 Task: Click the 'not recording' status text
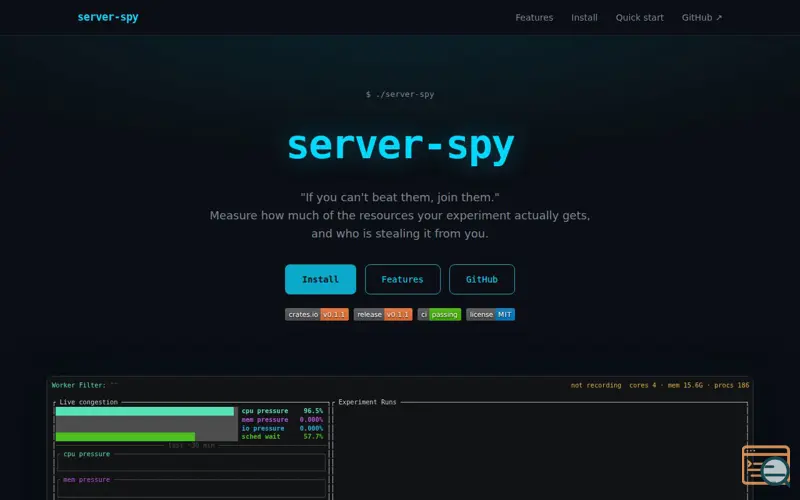pyautogui.click(x=596, y=385)
